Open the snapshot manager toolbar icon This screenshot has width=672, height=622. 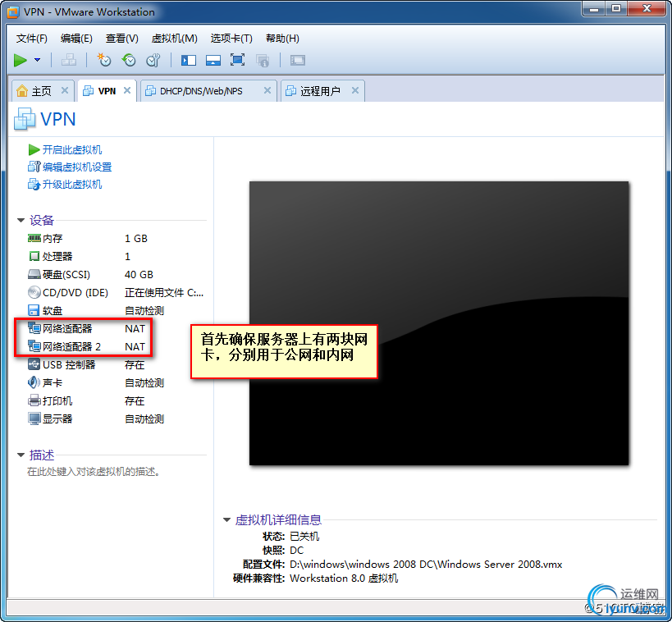click(x=153, y=60)
